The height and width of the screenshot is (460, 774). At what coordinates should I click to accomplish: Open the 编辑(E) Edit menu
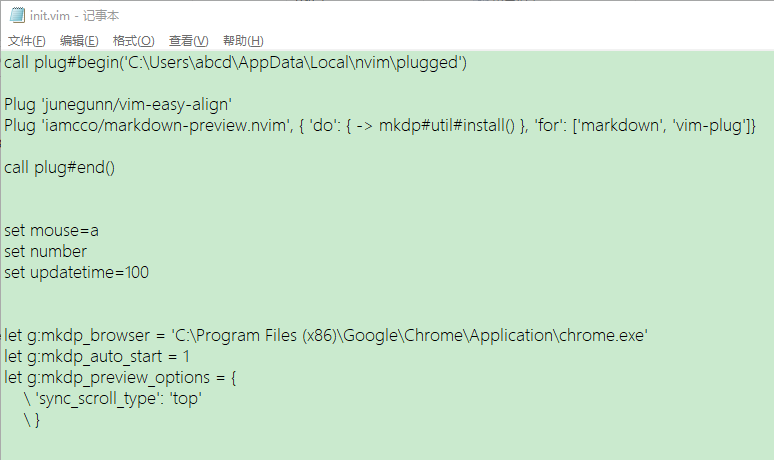[79, 41]
